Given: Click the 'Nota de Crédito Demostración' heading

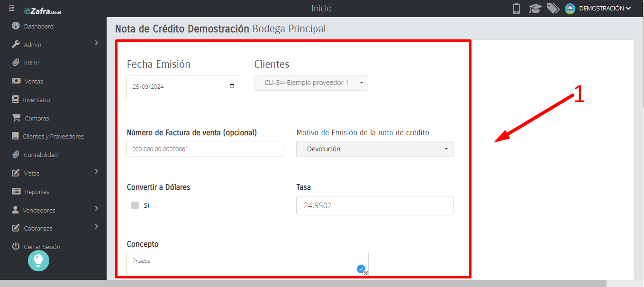Looking at the screenshot, I should (182, 28).
